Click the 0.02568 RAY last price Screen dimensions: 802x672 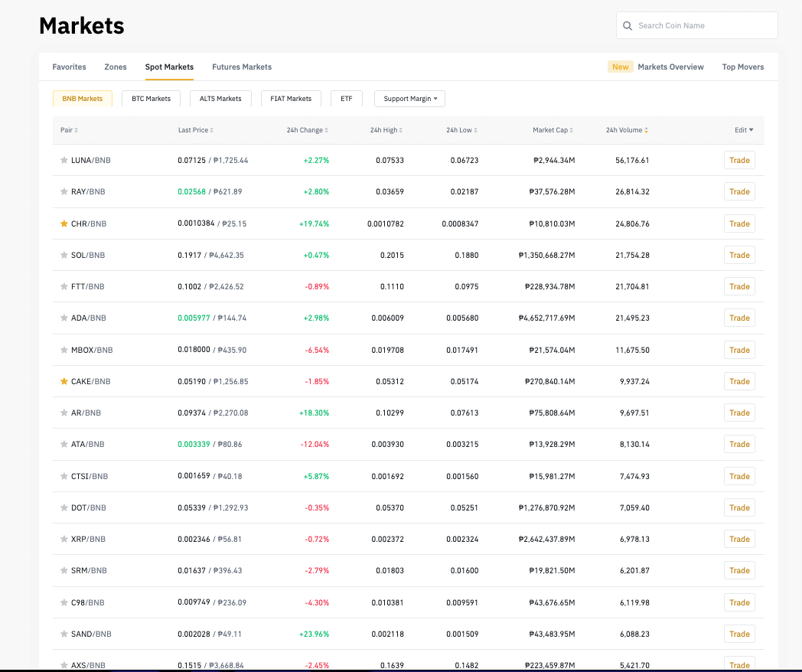point(192,192)
